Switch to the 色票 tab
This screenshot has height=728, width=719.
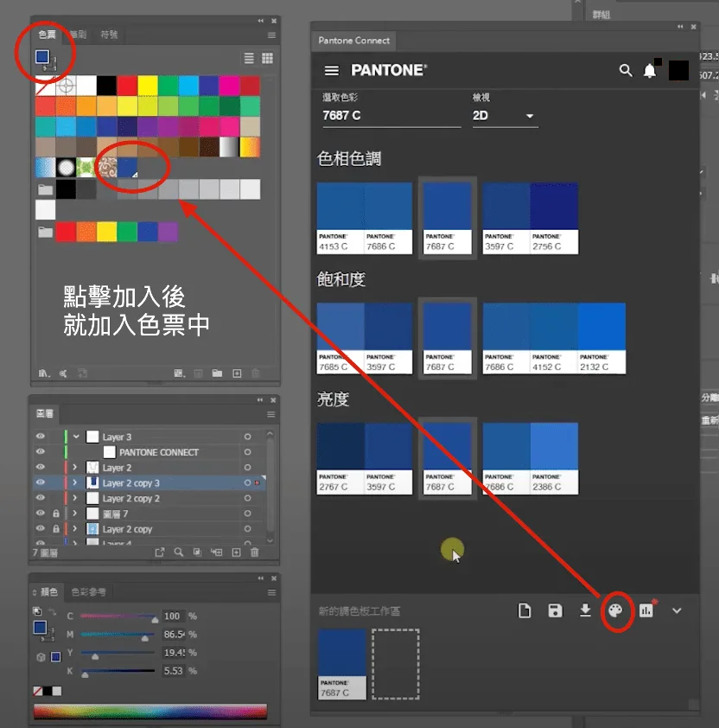click(47, 35)
